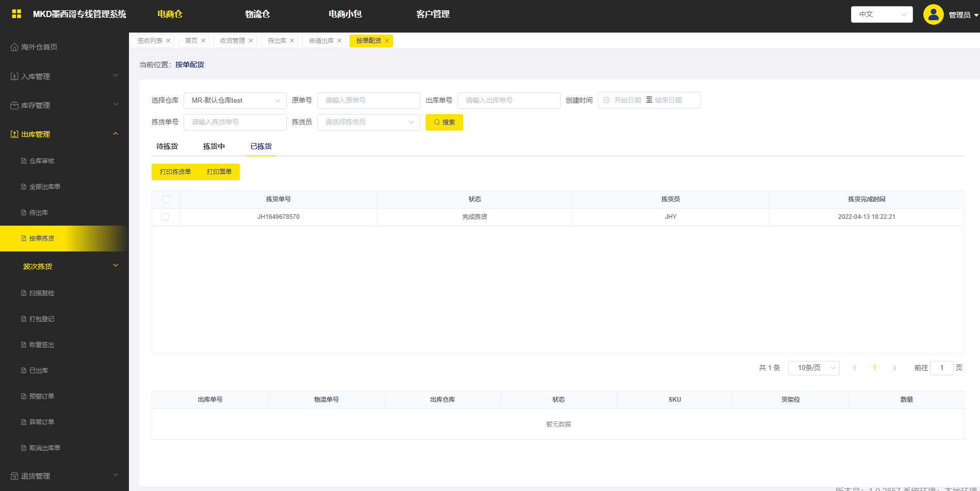Click the 原单号 input field
Screen dimensions: 980x491
tap(368, 101)
